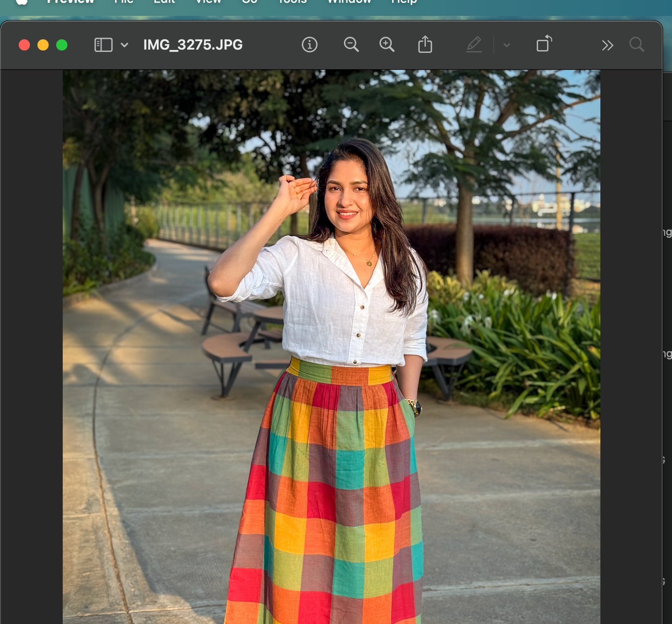672x624 pixels.
Task: Click on the displayed photo
Action: point(331,346)
